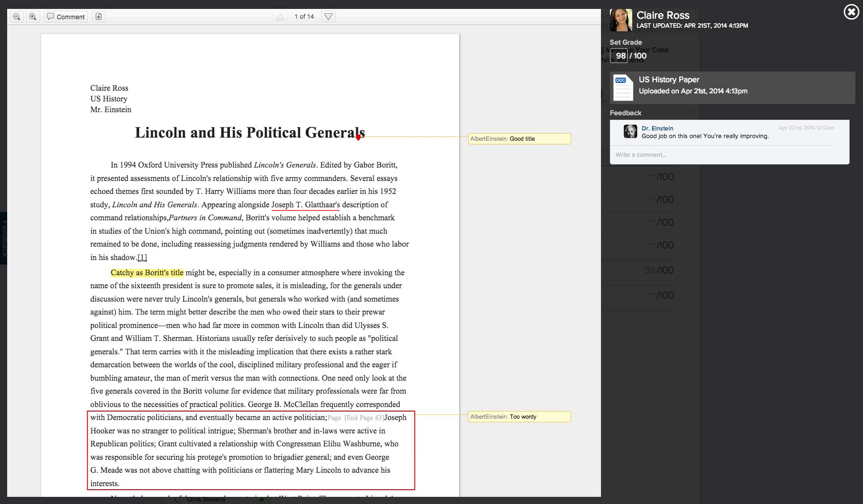
Task: Select the 'Too wordy' annotation note
Action: coord(519,416)
